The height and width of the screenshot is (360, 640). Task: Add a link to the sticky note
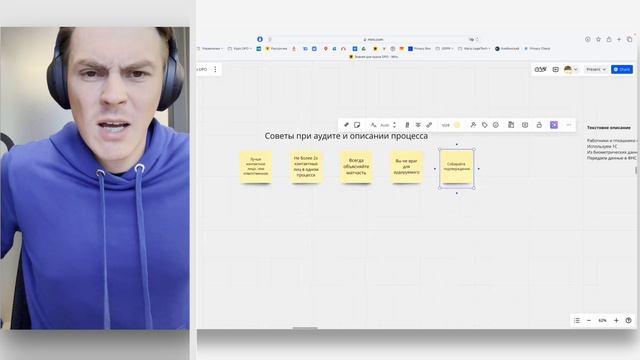point(429,125)
